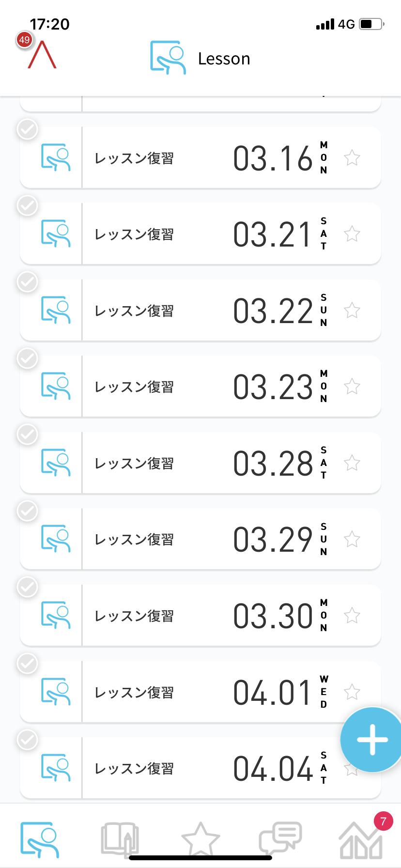Tap the blue plus add button
Viewport: 401px width, 868px height.
(x=372, y=739)
